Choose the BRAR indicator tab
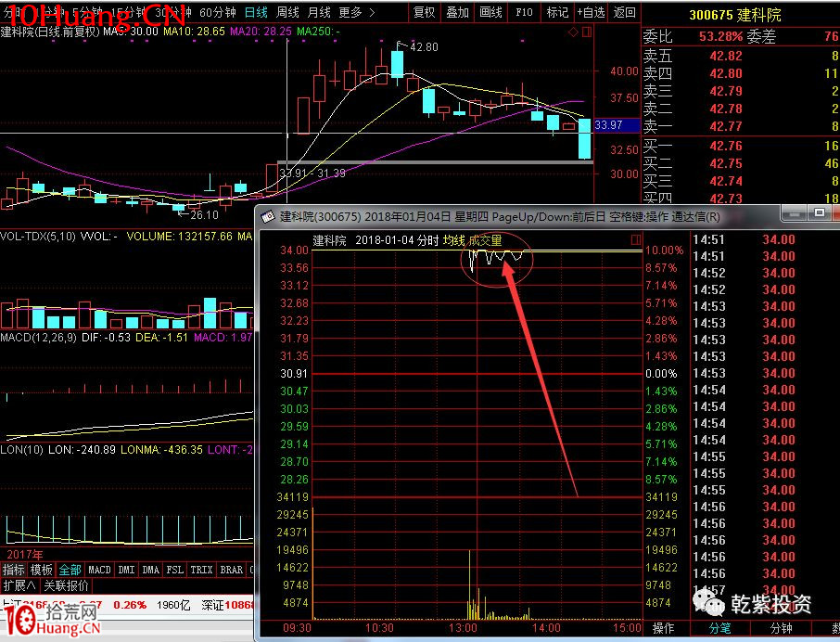This screenshot has width=840, height=642. 232,570
